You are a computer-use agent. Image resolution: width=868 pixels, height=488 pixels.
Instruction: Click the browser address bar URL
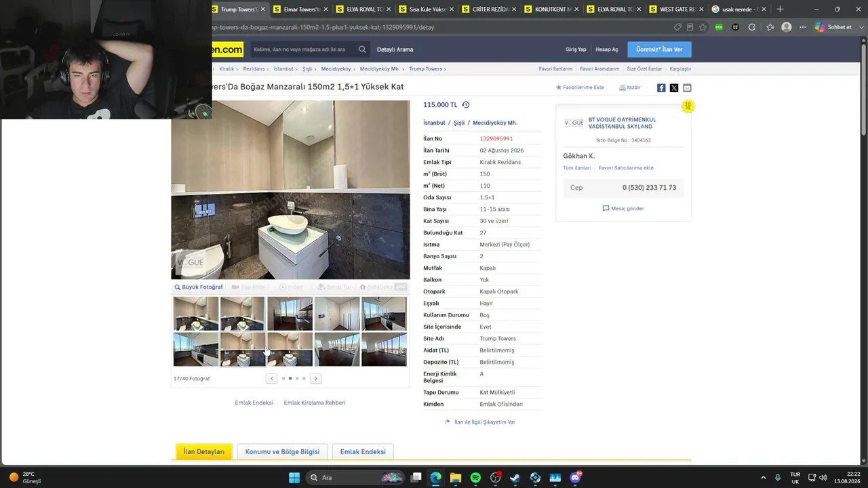[x=323, y=27]
